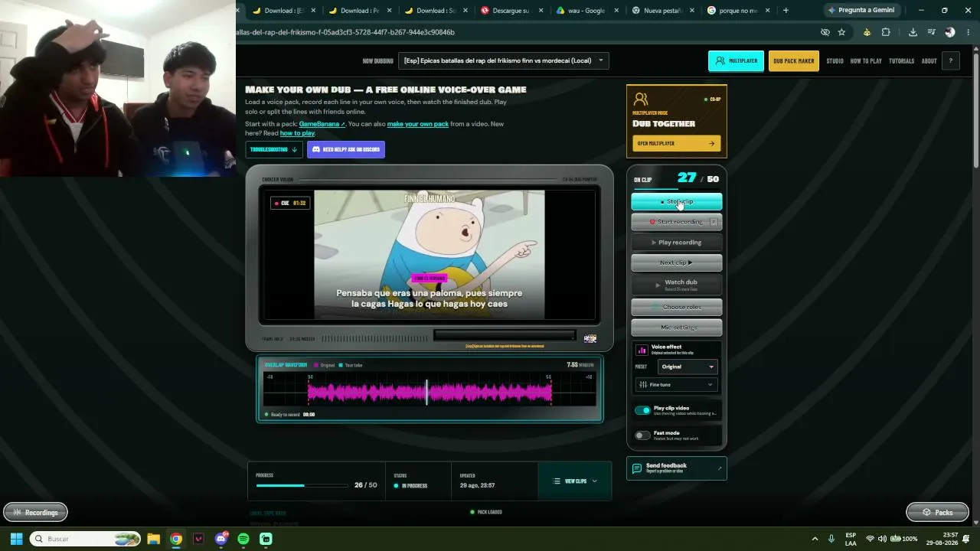Click the Finn video preview
The image size is (980, 551).
(x=430, y=255)
